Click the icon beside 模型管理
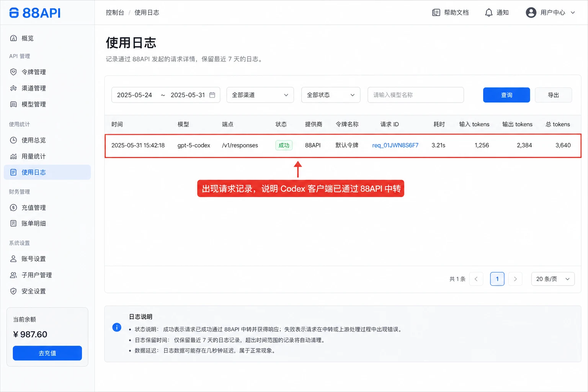This screenshot has height=392, width=588. (x=13, y=104)
